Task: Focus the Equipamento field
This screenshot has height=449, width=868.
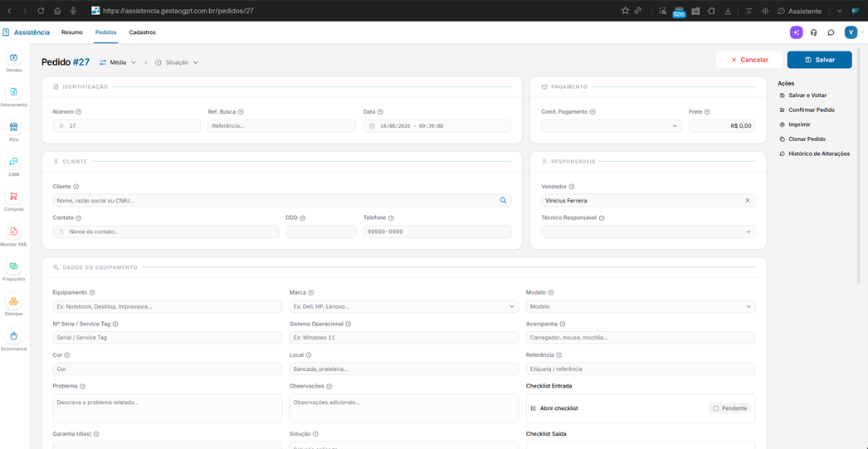Action: (167, 307)
